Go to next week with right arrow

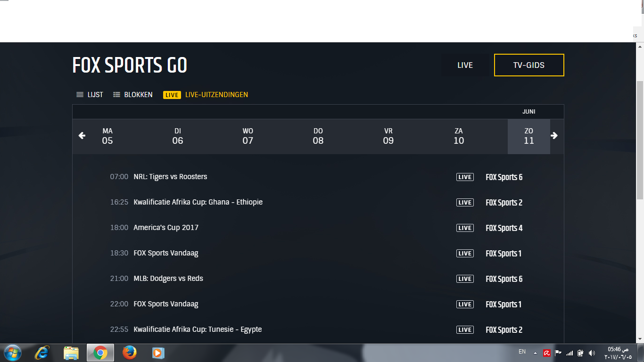pyautogui.click(x=554, y=136)
